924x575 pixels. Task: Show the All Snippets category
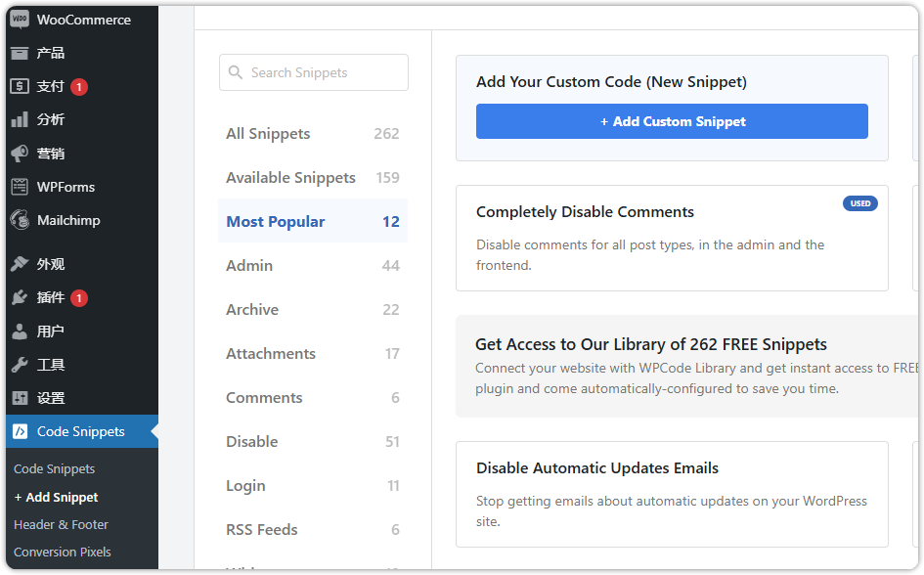[313, 134]
